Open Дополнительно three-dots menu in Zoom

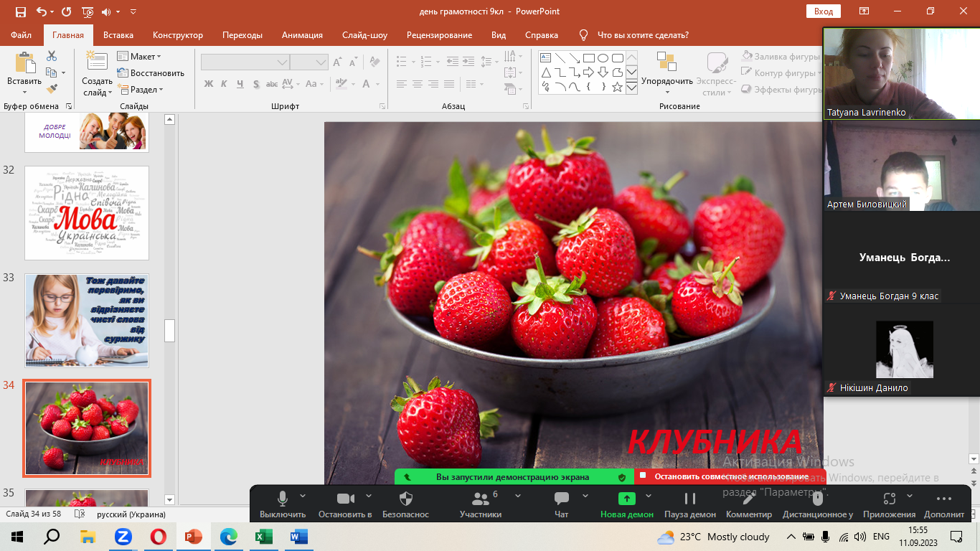[x=944, y=499]
